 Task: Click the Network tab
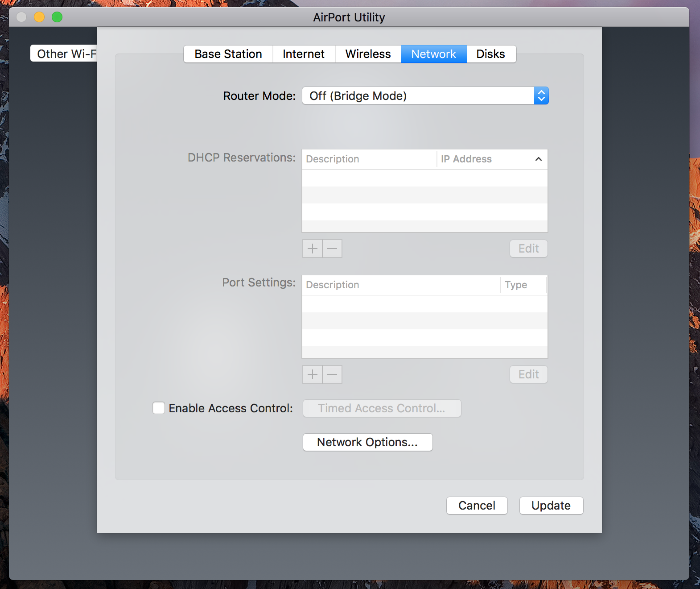(434, 54)
